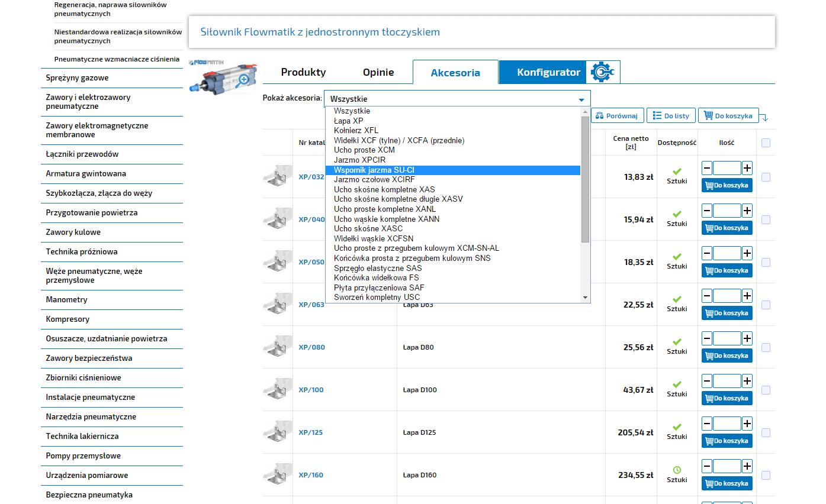Click dropdown list scrollbar thumb
826x504 pixels.
click(585, 179)
